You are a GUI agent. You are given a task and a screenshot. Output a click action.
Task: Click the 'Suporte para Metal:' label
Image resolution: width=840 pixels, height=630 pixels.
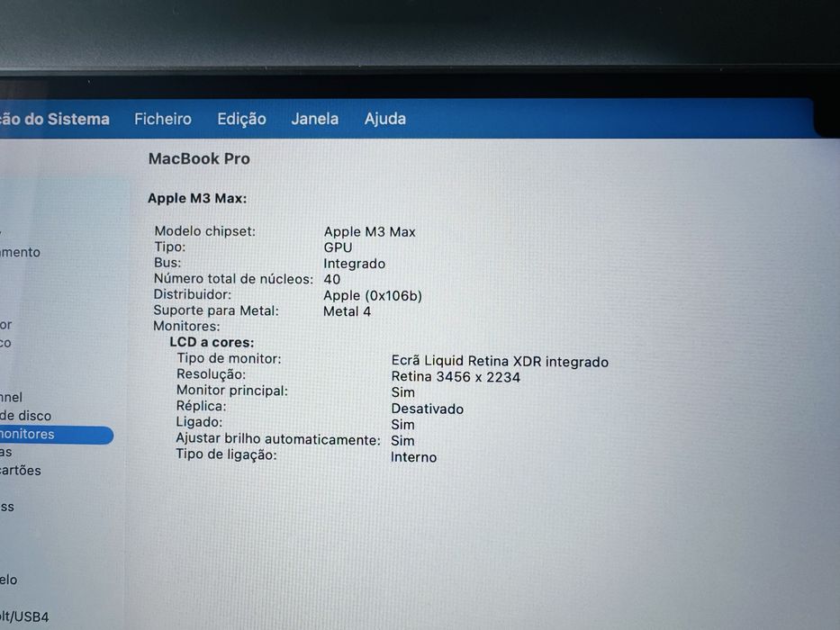pyautogui.click(x=216, y=310)
